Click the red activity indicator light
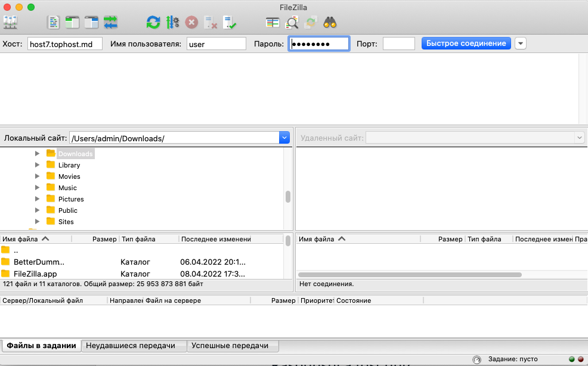The height and width of the screenshot is (366, 588). (x=580, y=359)
